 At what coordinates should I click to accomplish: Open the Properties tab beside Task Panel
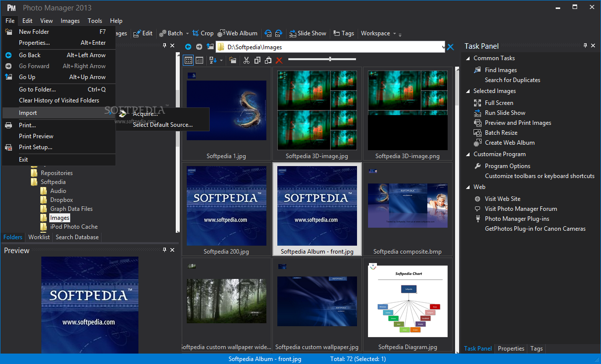[x=511, y=349]
